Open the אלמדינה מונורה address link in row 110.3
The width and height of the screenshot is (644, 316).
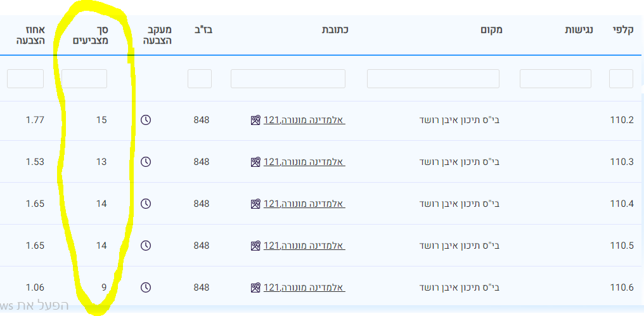pos(304,162)
